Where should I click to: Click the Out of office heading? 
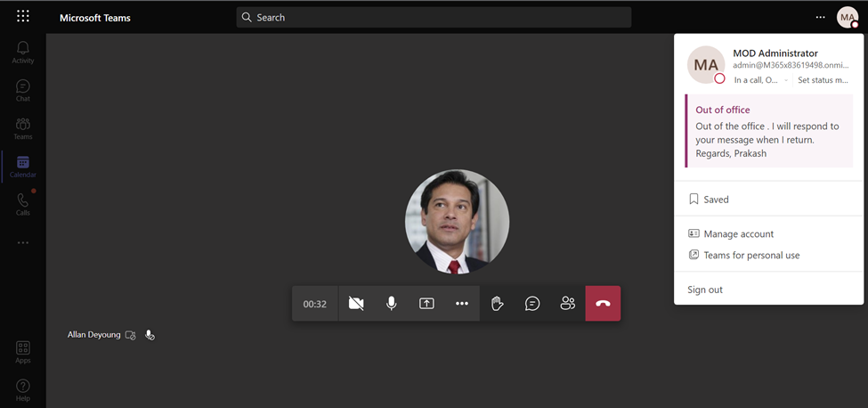point(722,110)
